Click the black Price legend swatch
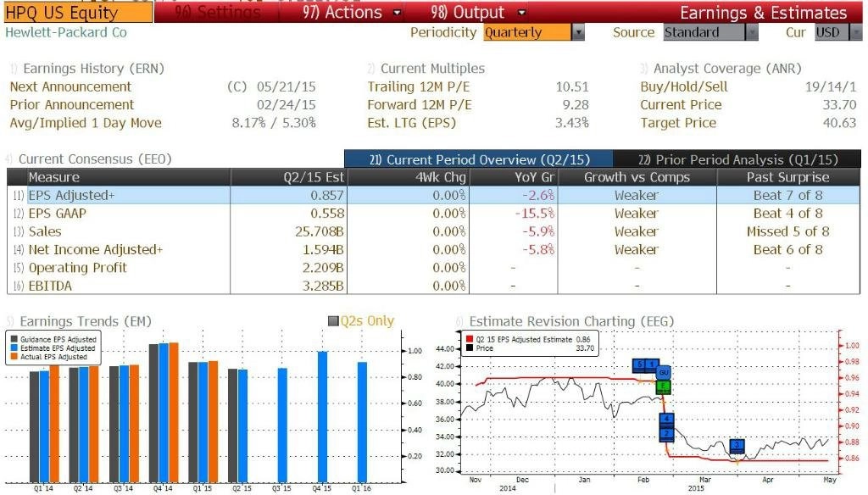The width and height of the screenshot is (868, 495). (x=470, y=348)
